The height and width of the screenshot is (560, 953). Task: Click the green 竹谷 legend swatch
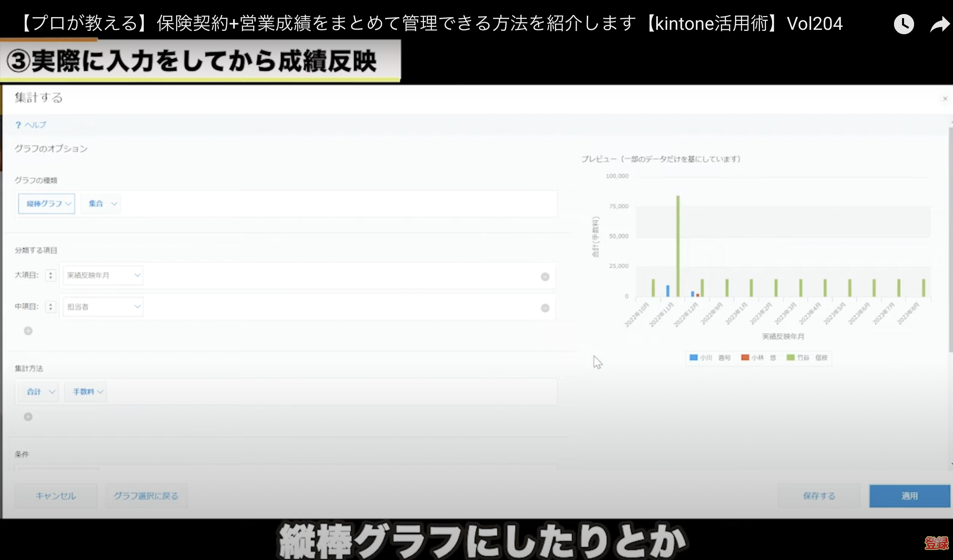pos(790,358)
